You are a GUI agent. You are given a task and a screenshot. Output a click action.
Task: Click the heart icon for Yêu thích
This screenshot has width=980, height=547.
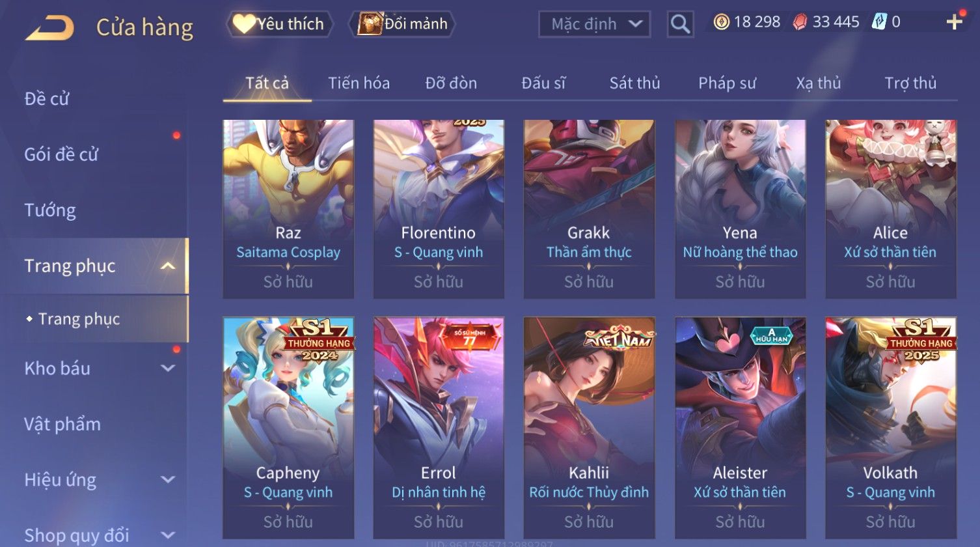(243, 24)
